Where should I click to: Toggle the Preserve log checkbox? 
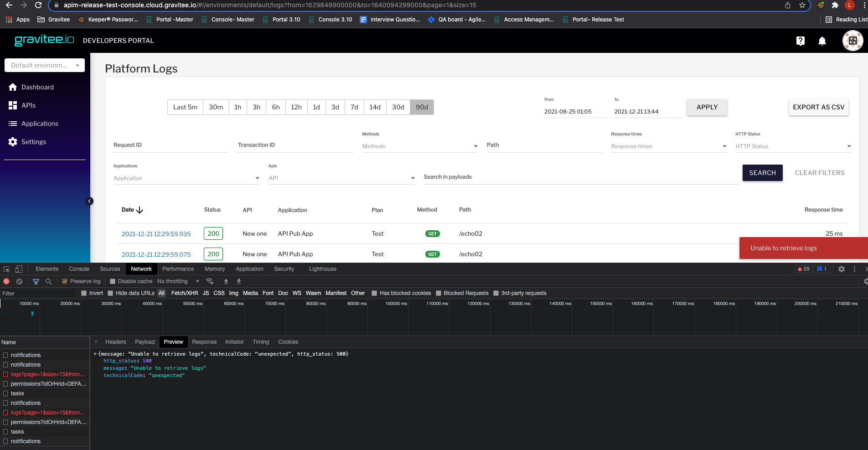point(65,281)
